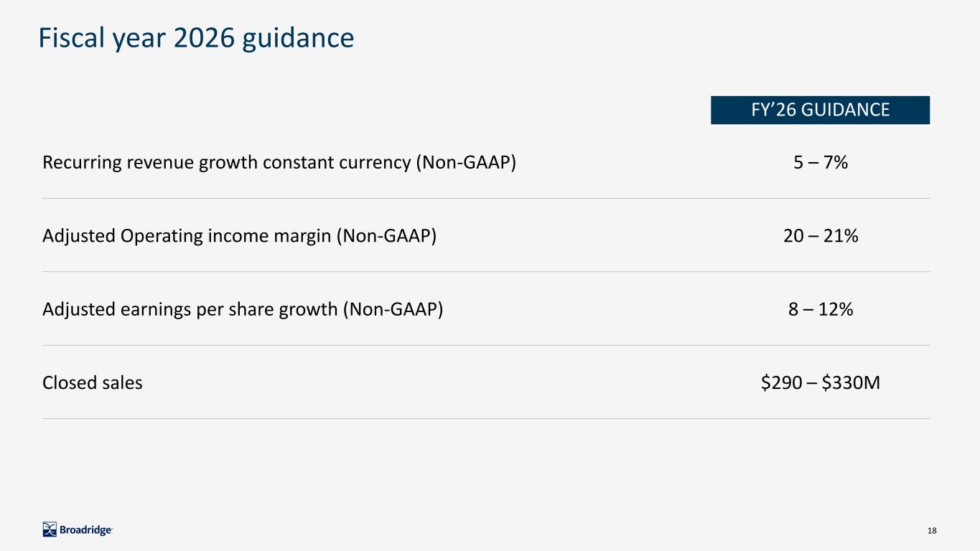Click "(Non-GAAP)" in the earnings per share row
980x551 pixels.
coord(393,309)
